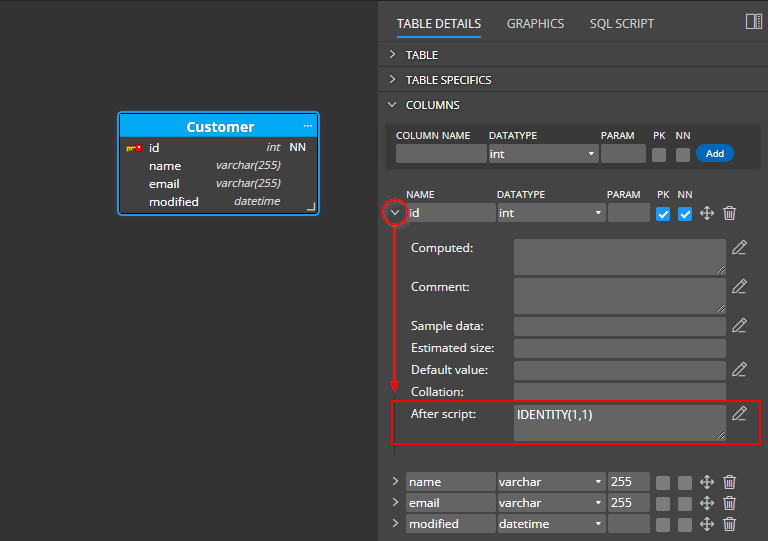
Task: Click the move handle for modified column
Action: [707, 524]
